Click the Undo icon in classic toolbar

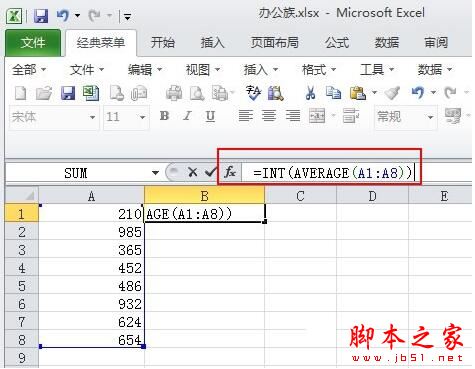418,92
